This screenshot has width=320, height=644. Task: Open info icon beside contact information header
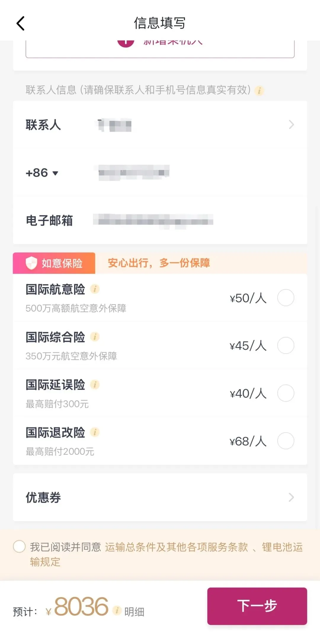pos(259,90)
